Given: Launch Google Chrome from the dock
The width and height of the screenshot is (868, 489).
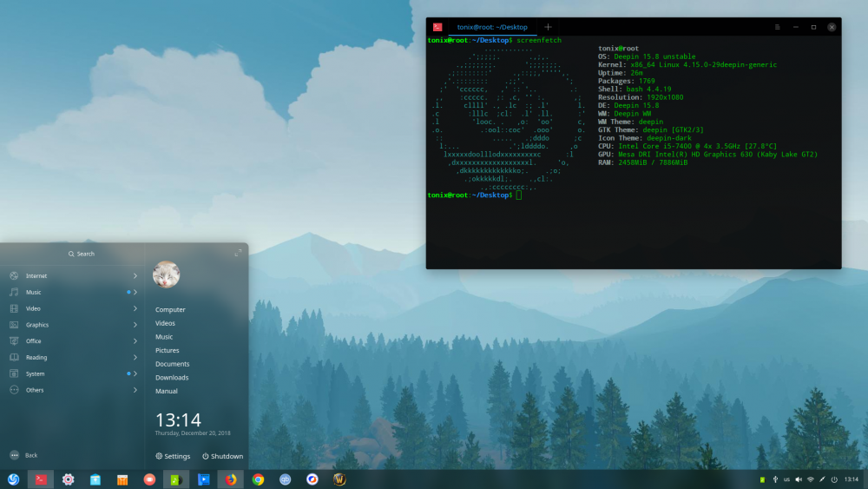Looking at the screenshot, I should tap(258, 479).
